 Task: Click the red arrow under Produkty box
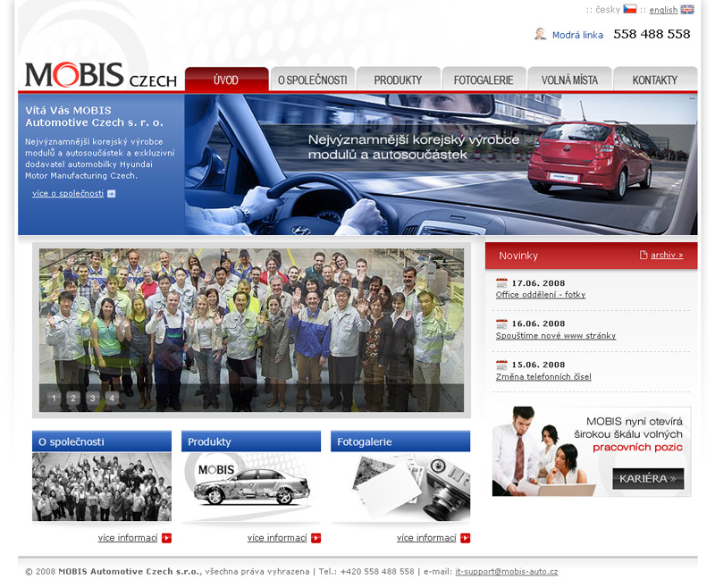coord(316,538)
